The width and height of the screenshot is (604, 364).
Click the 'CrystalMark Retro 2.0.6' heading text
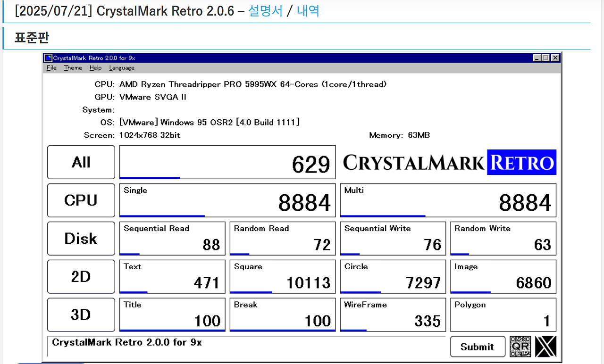(165, 11)
